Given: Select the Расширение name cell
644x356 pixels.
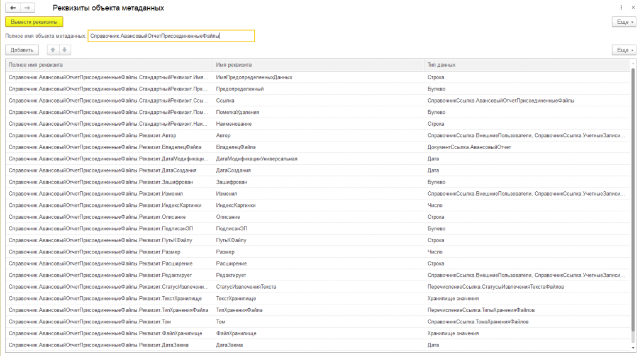Looking at the screenshot, I should (x=318, y=263).
